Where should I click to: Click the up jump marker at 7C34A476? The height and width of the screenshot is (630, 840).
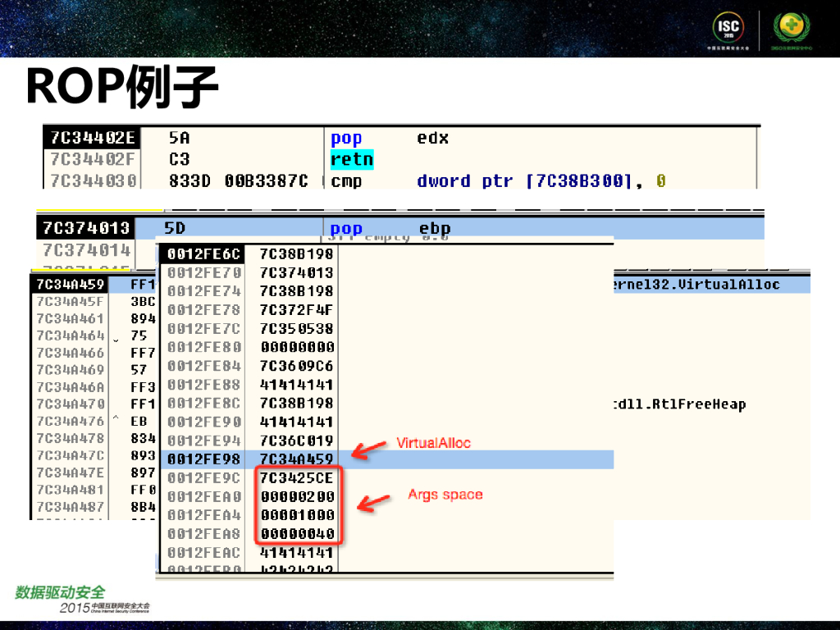(x=116, y=421)
